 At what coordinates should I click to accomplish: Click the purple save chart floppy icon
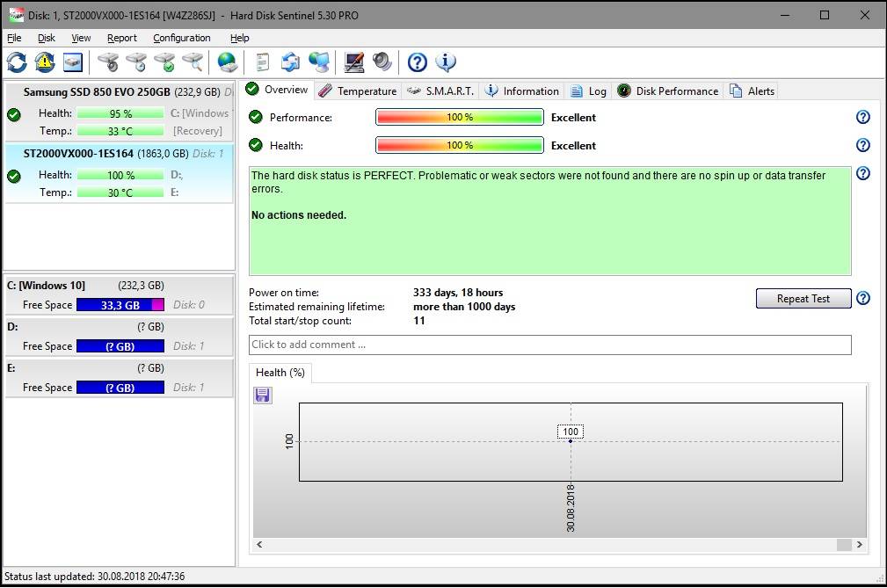263,395
